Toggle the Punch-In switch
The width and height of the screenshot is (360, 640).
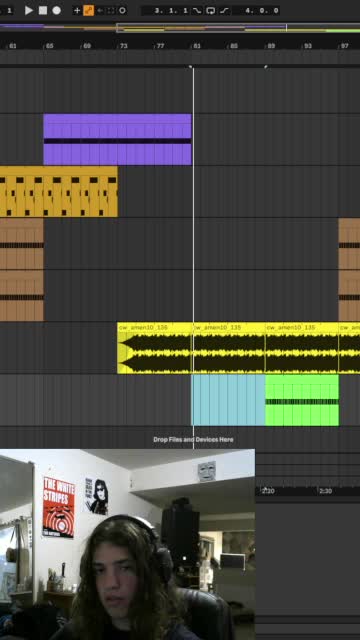click(197, 11)
